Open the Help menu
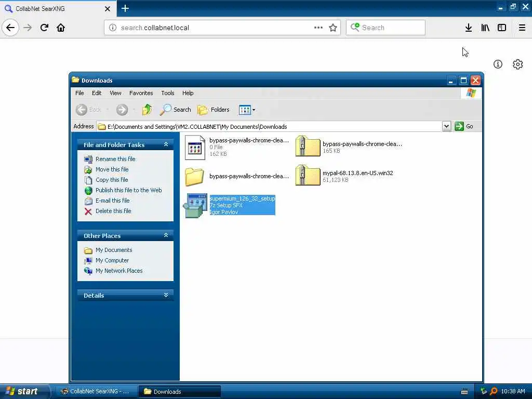The width and height of the screenshot is (532, 399). (188, 93)
